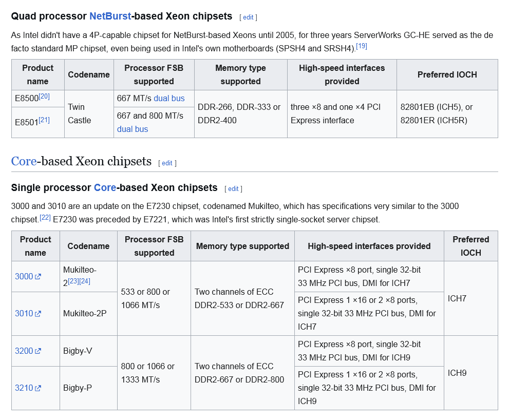This screenshot has height=420, width=509.
Task: Follow the dual bus link in the E8500 row
Action: click(x=169, y=99)
